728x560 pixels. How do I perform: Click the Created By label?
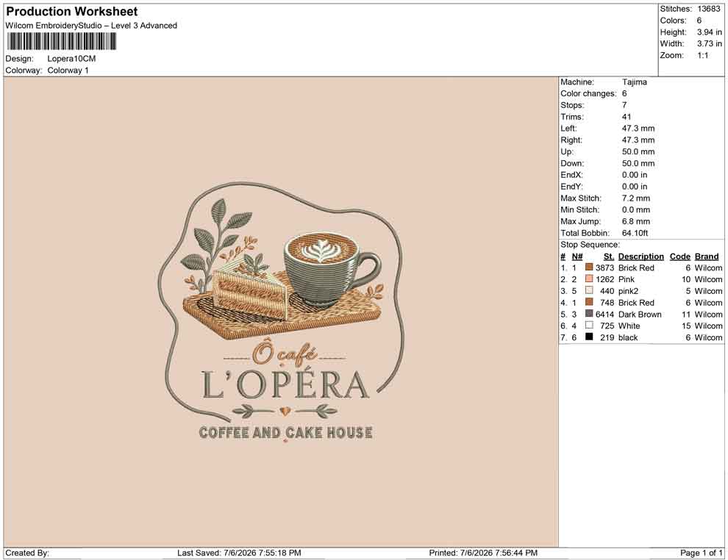click(x=27, y=553)
